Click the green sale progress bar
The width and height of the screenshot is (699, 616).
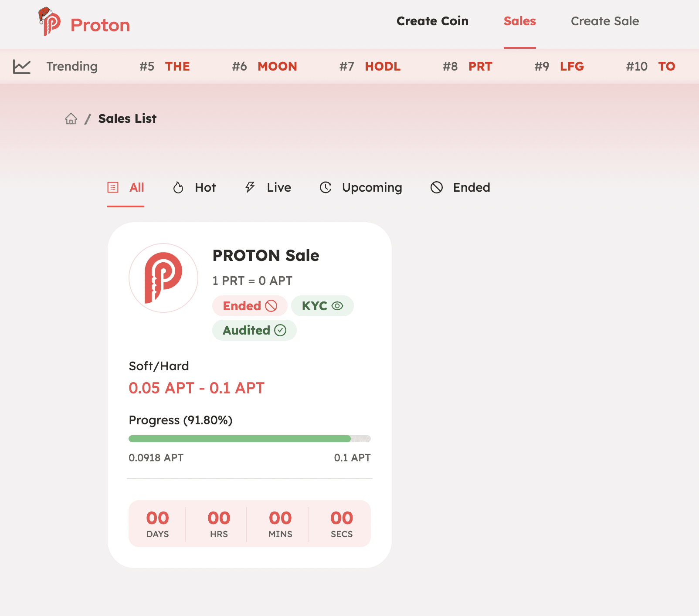[250, 439]
